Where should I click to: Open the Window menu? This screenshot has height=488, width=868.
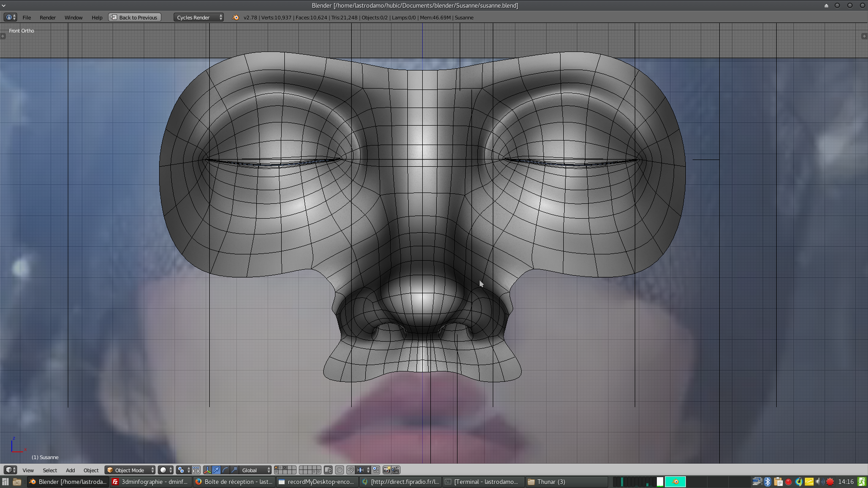(x=73, y=18)
